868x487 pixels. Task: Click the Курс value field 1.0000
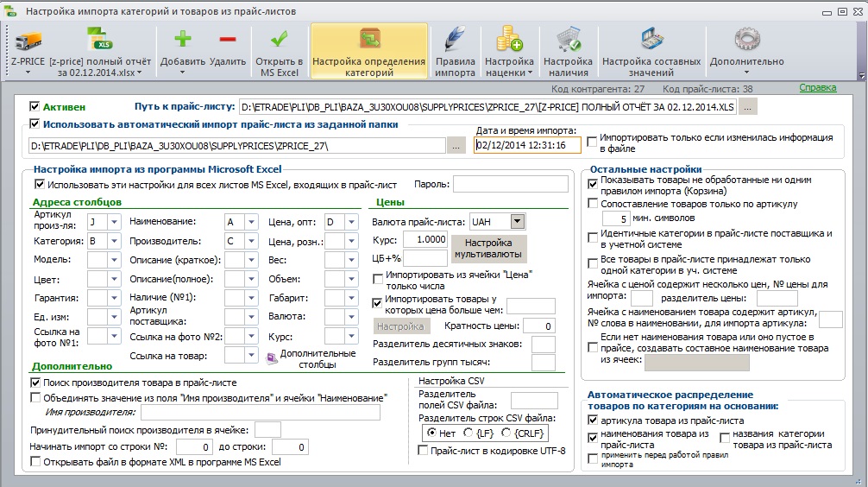(425, 239)
